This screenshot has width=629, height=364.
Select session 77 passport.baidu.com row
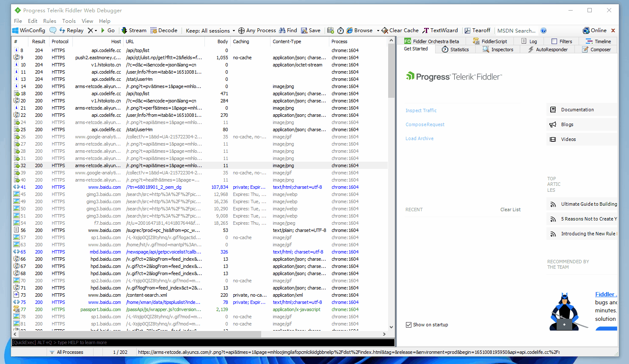click(x=199, y=309)
